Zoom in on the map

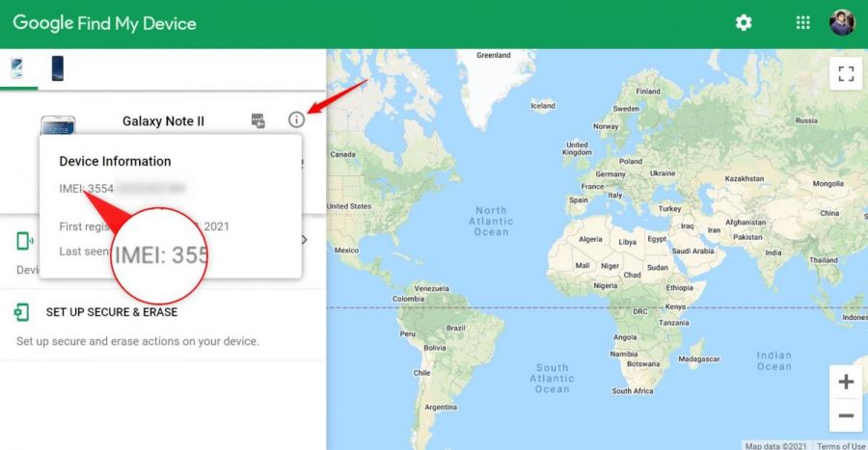pyautogui.click(x=846, y=382)
